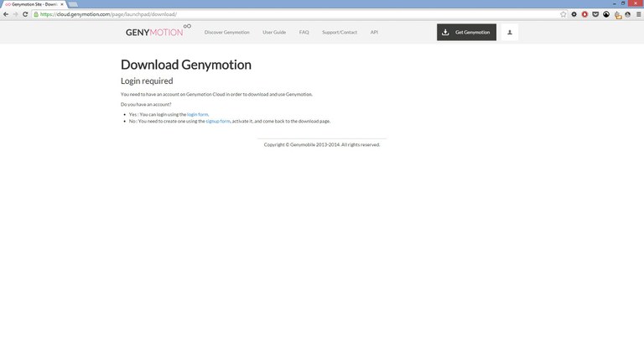Open the Support/Contact nav link
The width and height of the screenshot is (644, 349).
click(340, 32)
